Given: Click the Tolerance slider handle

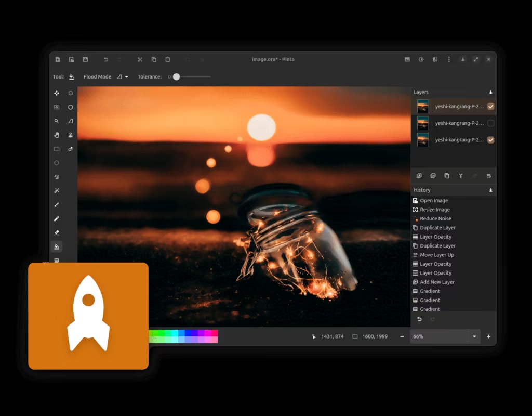Looking at the screenshot, I should [x=177, y=77].
